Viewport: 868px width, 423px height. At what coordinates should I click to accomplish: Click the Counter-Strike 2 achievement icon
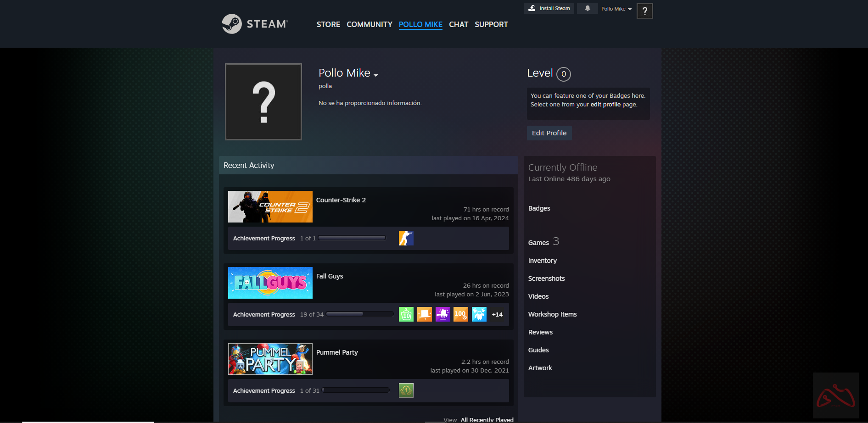point(406,238)
